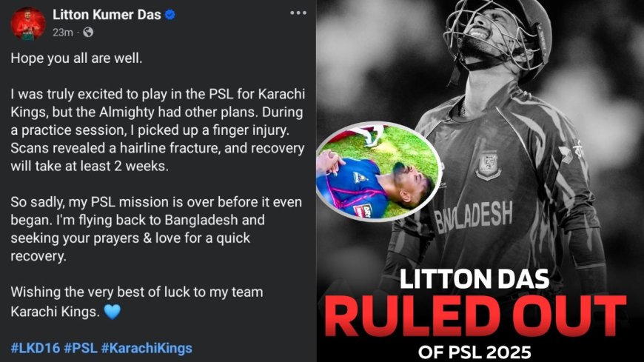Open the three-dot post options menu
644x362 pixels.
point(298,13)
